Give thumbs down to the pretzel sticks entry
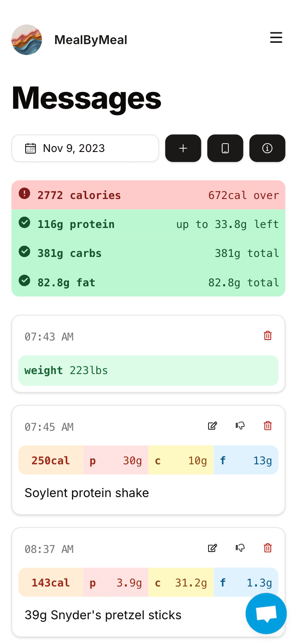The height and width of the screenshot is (644, 296). tap(240, 548)
